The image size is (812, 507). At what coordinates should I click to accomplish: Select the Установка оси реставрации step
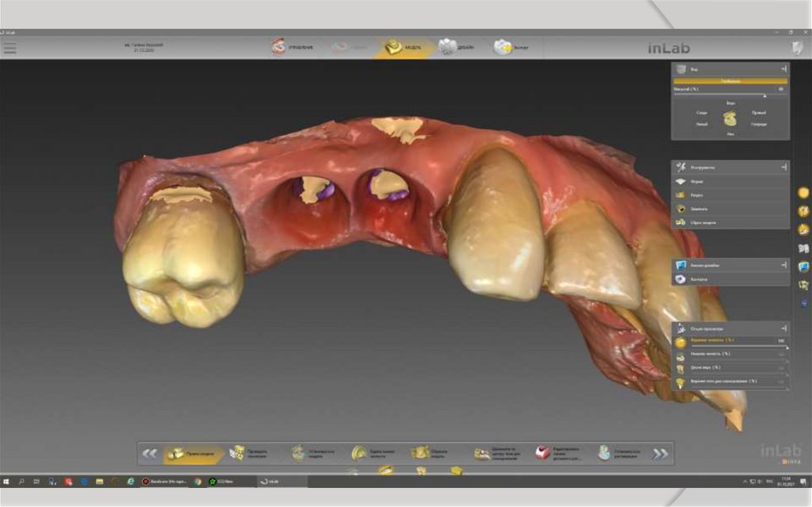pyautogui.click(x=620, y=454)
